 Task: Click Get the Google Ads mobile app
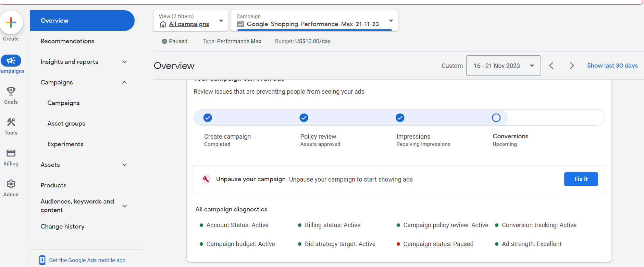point(87,260)
